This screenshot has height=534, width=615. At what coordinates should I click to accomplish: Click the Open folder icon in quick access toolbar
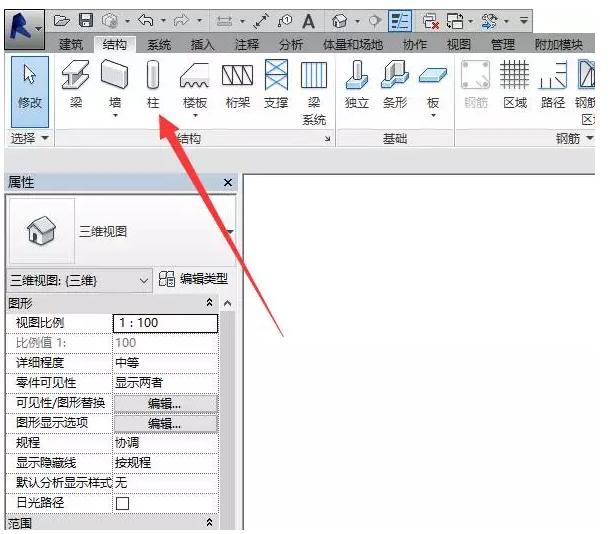coord(62,20)
